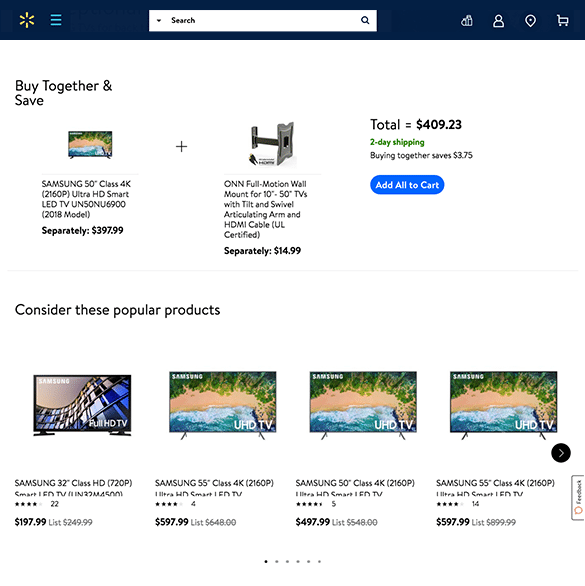This screenshot has height=586, width=585.
Task: Click 'Separately: $14.99' price text
Action: (262, 251)
